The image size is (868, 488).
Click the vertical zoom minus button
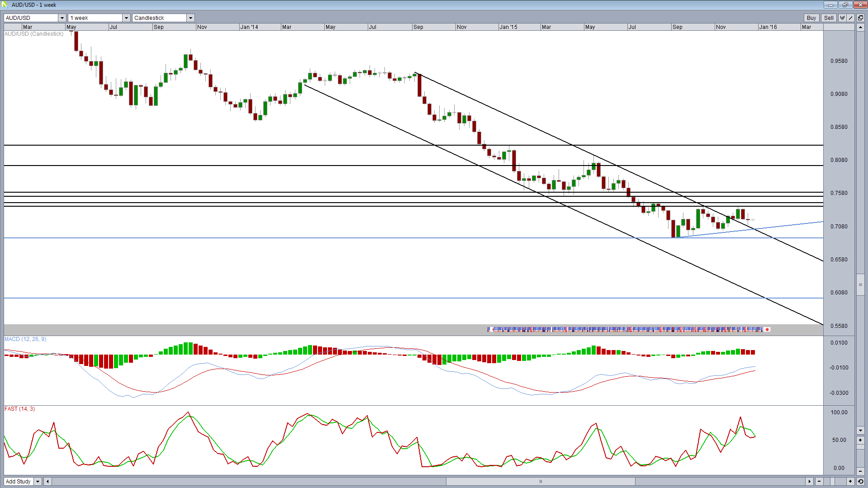860,472
